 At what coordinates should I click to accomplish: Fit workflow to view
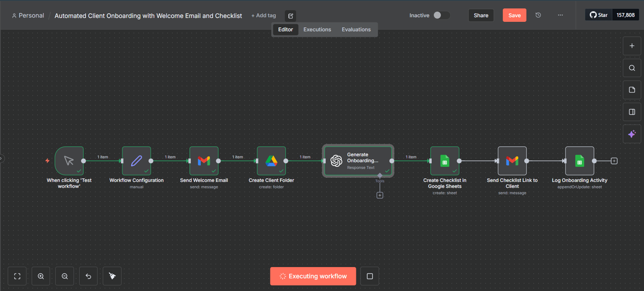click(17, 276)
